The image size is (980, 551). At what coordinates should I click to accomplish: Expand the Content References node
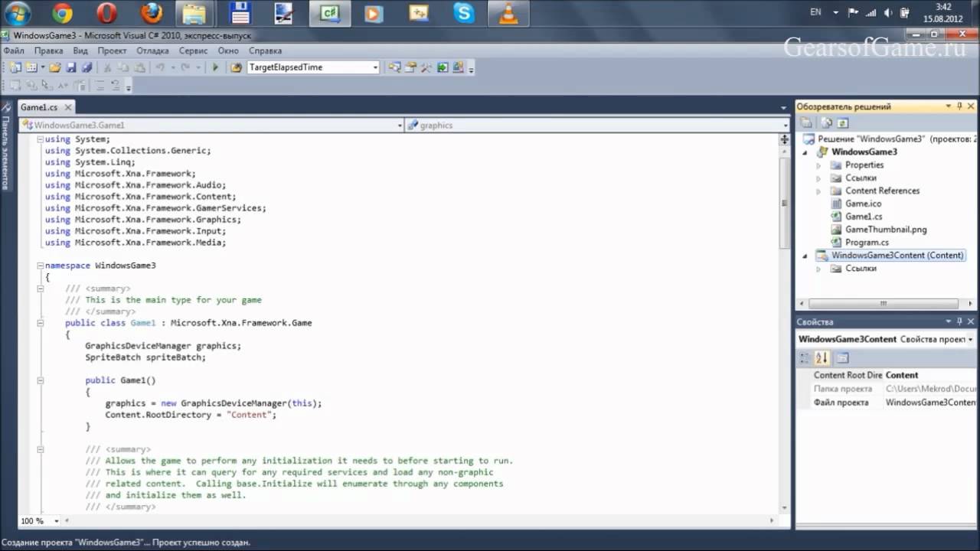click(x=818, y=191)
